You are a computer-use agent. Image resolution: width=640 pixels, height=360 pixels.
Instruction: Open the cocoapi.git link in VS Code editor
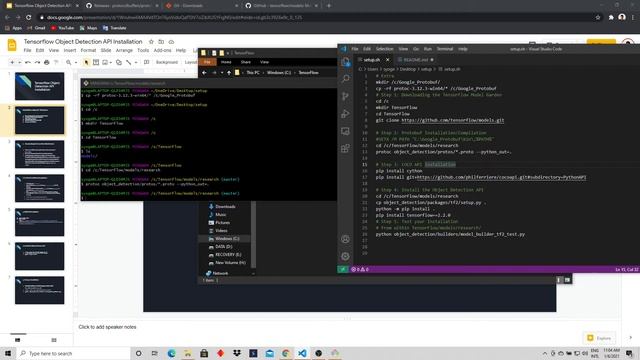pyautogui.click(x=501, y=178)
